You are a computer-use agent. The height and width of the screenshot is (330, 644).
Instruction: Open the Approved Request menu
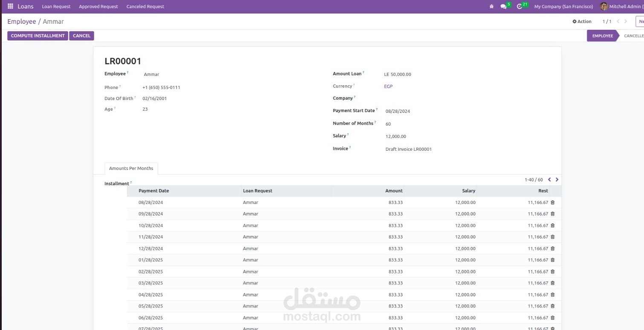click(98, 6)
